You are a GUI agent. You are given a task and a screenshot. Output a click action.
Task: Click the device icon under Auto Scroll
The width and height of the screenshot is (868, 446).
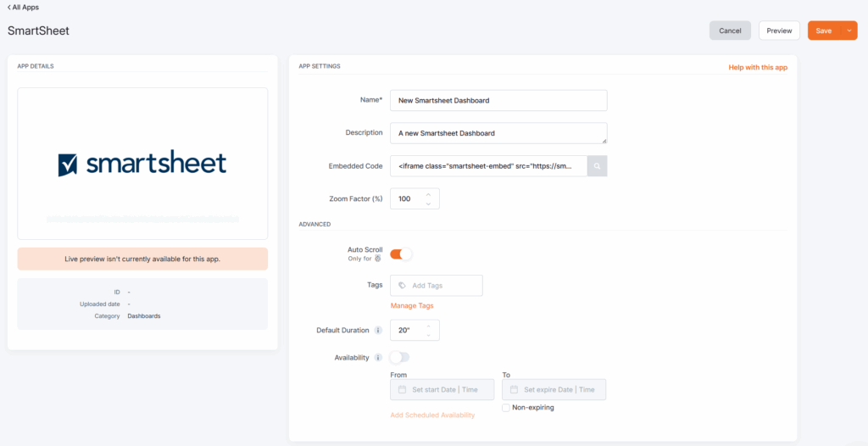377,258
